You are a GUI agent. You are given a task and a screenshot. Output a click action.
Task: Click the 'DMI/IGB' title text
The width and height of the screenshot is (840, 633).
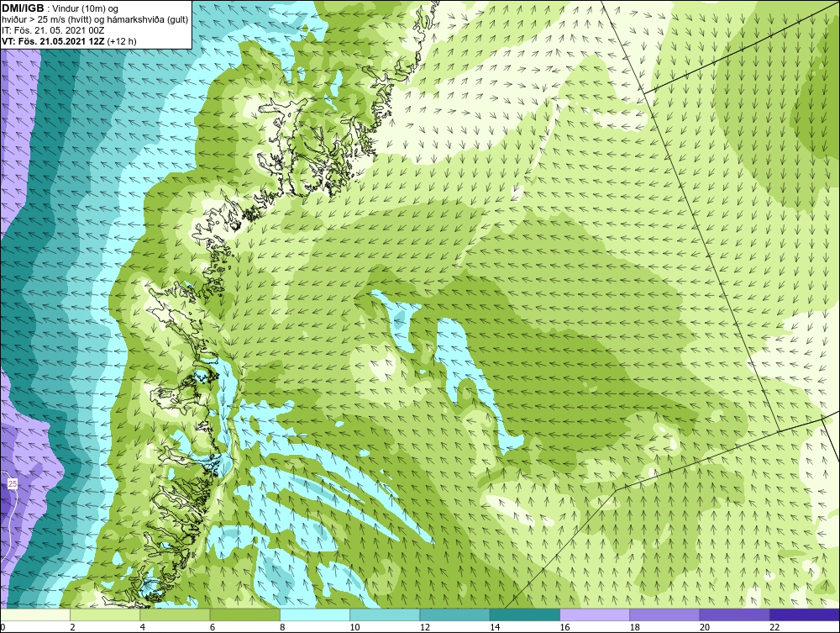pyautogui.click(x=23, y=8)
